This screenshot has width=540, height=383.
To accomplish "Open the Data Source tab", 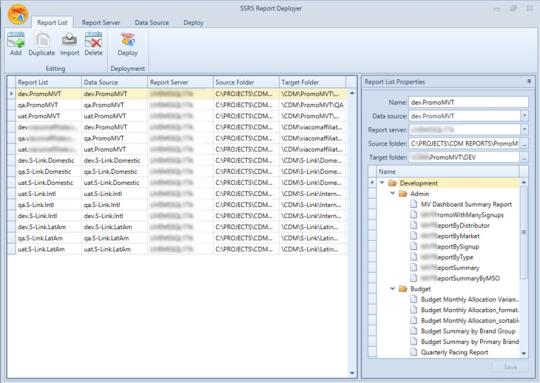I will 152,23.
